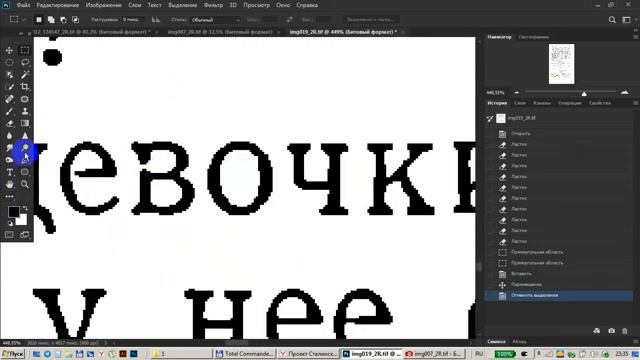Select the Rectangular Marquee tool
The image size is (640, 360).
25,50
